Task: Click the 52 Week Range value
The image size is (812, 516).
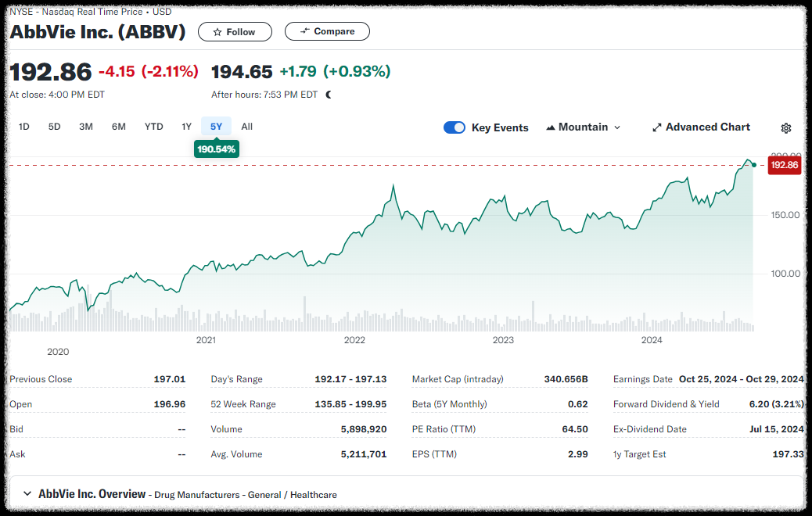Action: pos(350,404)
